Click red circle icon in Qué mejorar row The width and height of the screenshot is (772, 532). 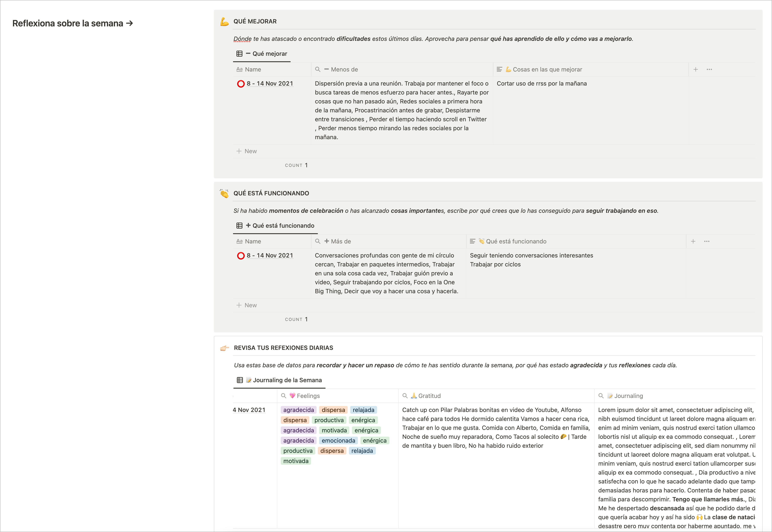[241, 84]
